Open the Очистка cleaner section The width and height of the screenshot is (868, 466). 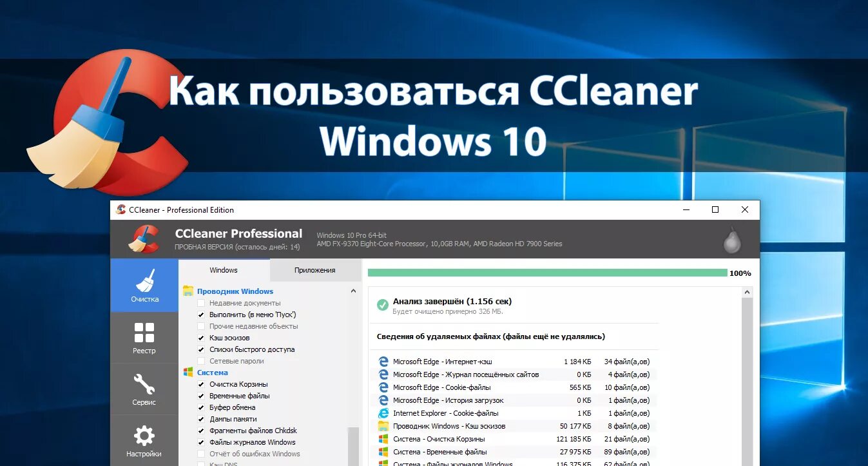coord(144,286)
